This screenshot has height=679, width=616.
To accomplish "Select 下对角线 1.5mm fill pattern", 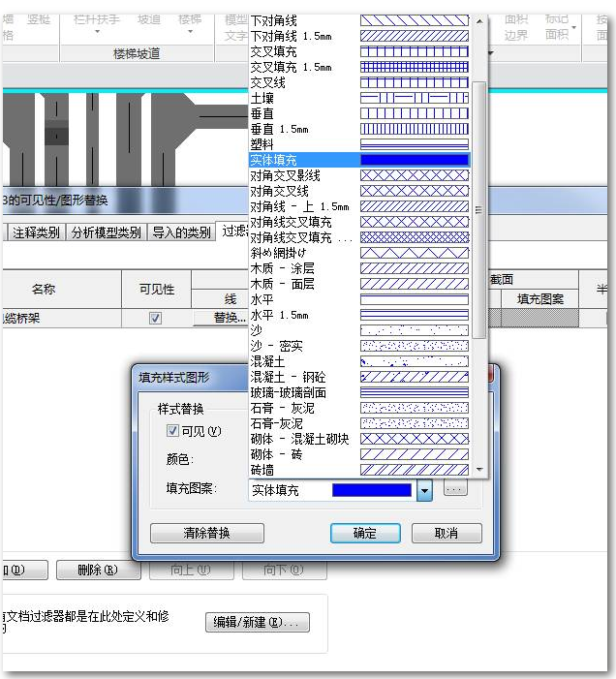I will [359, 36].
